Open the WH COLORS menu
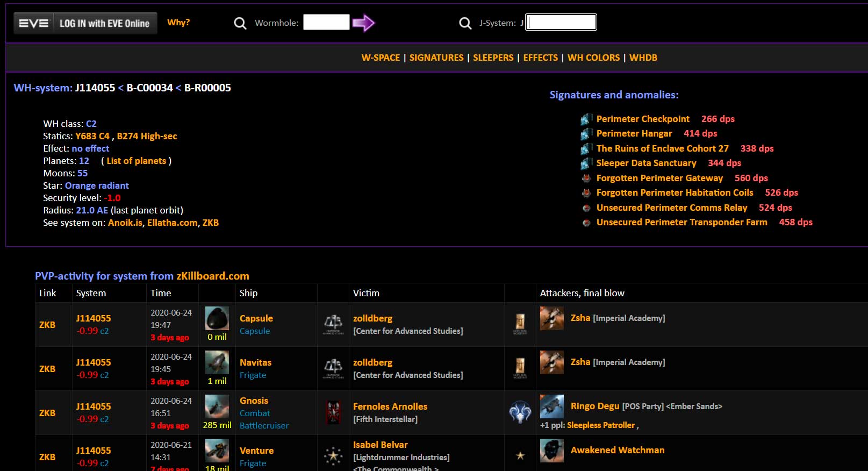The height and width of the screenshot is (471, 868). coord(594,58)
